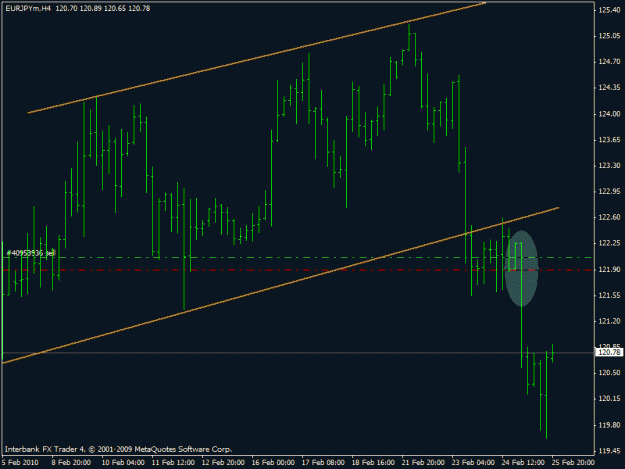Click the 124.35 price scale label
The image size is (625, 469).
609,88
